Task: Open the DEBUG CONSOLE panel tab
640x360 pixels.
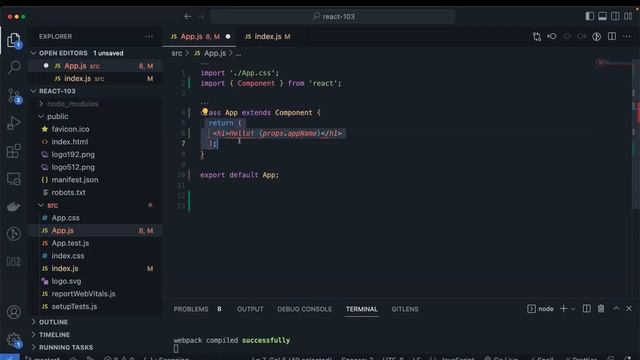Action: coord(304,309)
